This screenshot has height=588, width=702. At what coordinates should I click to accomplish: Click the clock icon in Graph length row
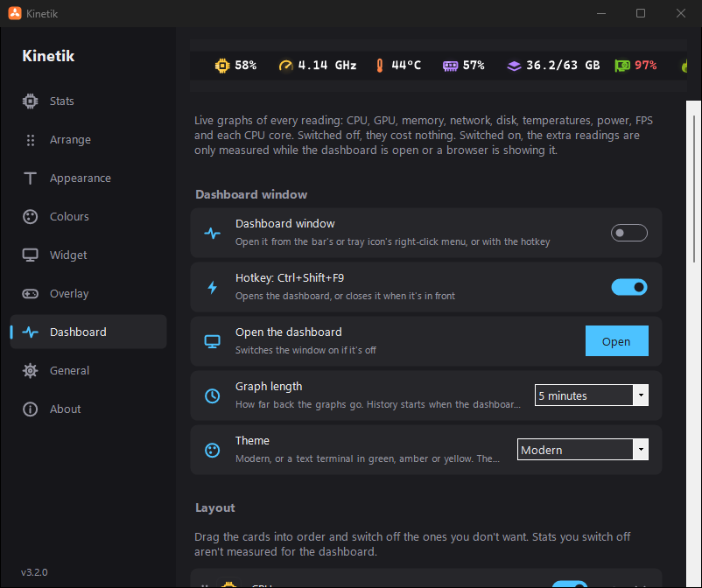[212, 395]
